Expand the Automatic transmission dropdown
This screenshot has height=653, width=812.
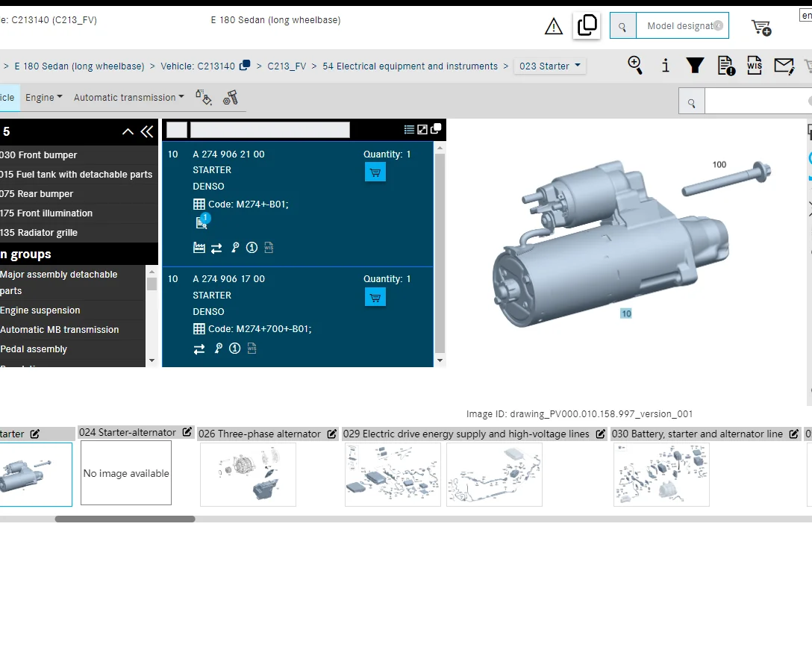pos(129,98)
